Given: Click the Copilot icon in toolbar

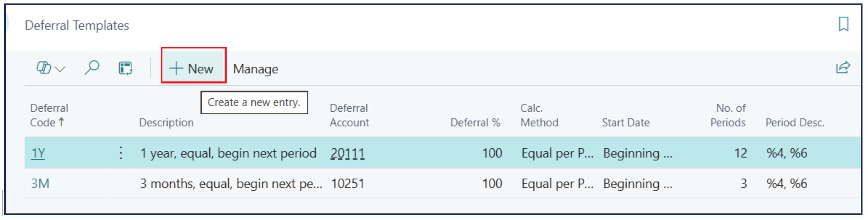Looking at the screenshot, I should click(43, 68).
